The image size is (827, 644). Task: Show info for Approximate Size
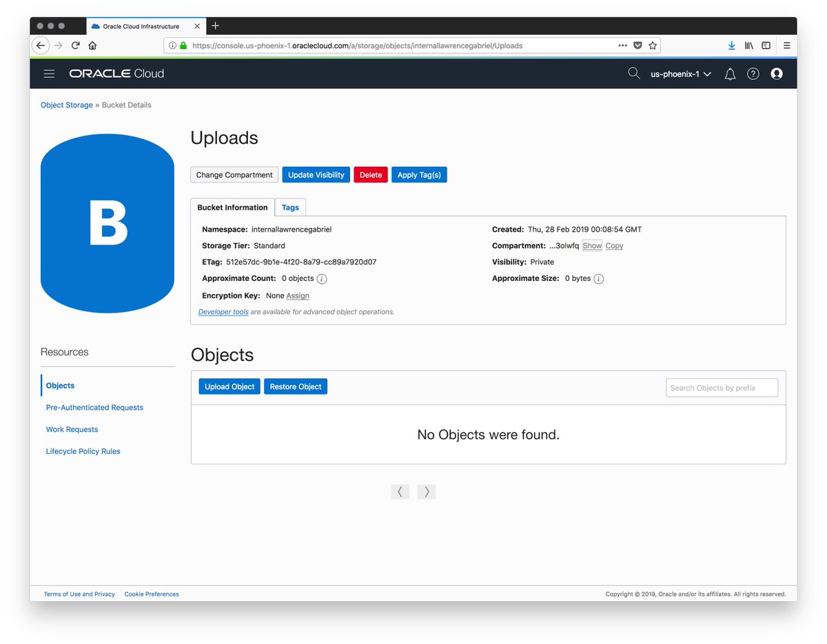pyautogui.click(x=599, y=279)
